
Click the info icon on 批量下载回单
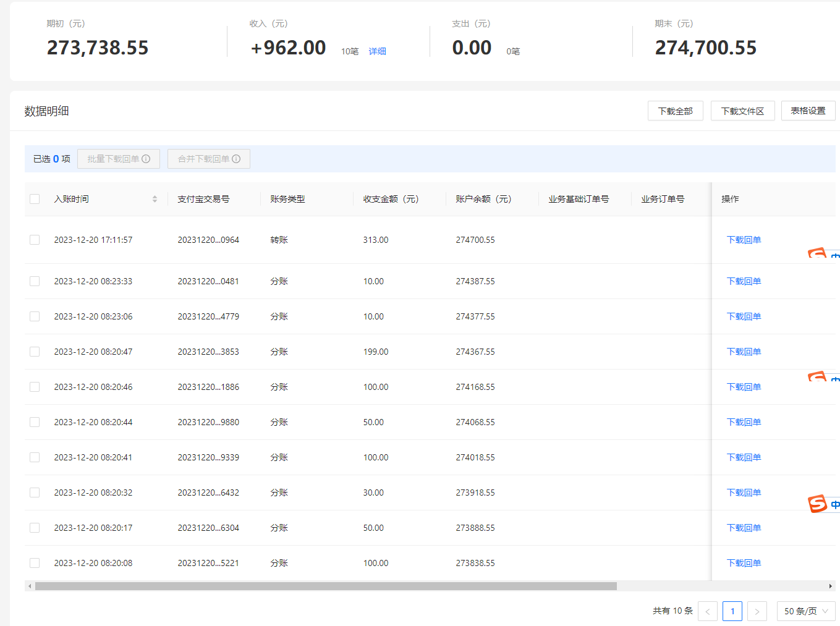pyautogui.click(x=146, y=159)
